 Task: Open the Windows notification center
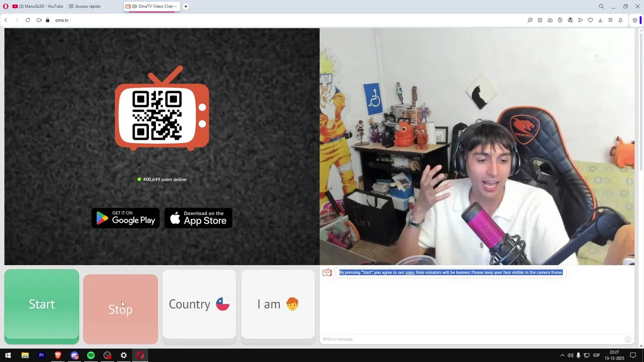coord(633,355)
